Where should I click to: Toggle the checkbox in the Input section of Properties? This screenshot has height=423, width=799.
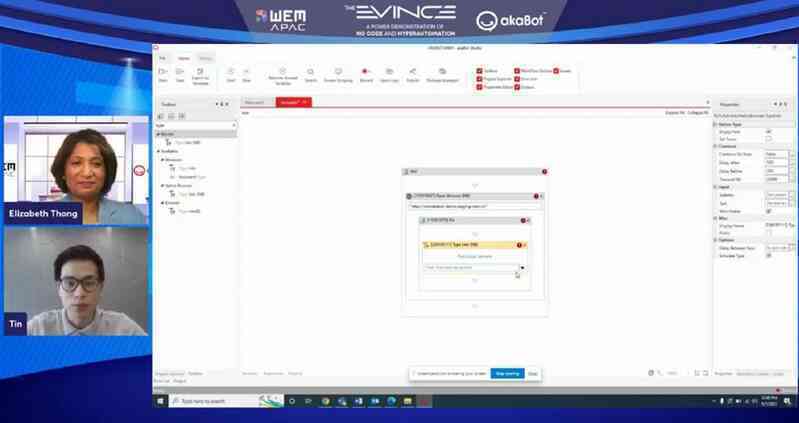769,211
